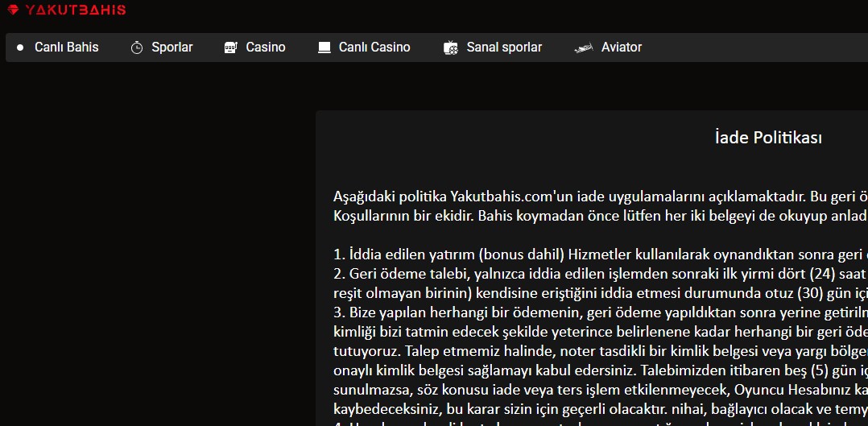Open the Casino menu item
868x426 pixels.
coord(266,48)
